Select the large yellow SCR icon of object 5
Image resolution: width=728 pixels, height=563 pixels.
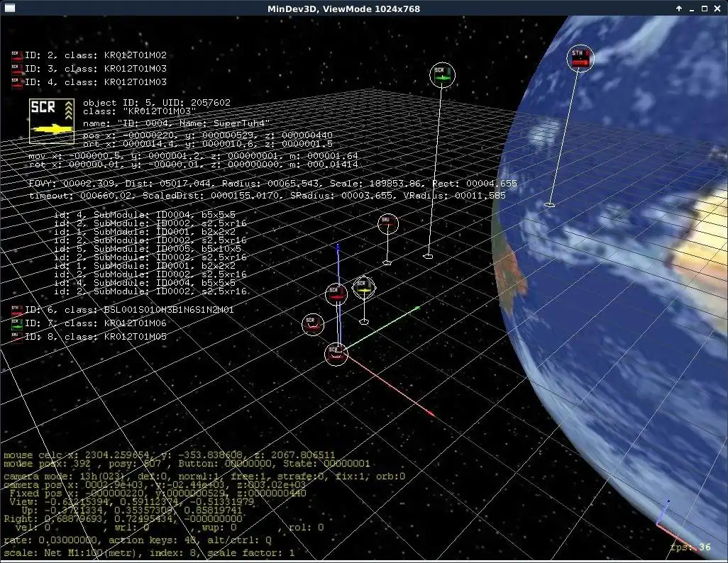pos(52,121)
